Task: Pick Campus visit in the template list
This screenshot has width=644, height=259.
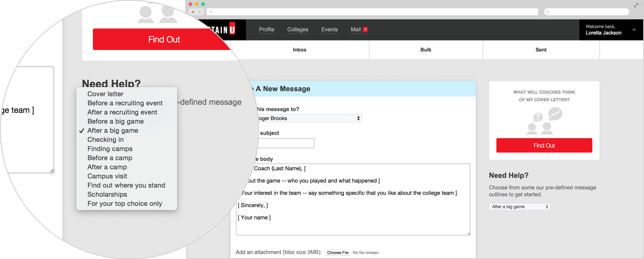Action: (x=107, y=176)
